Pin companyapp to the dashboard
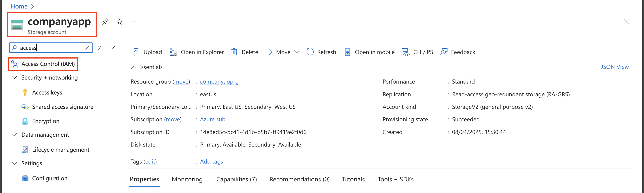This screenshot has height=193, width=644. pos(105,22)
